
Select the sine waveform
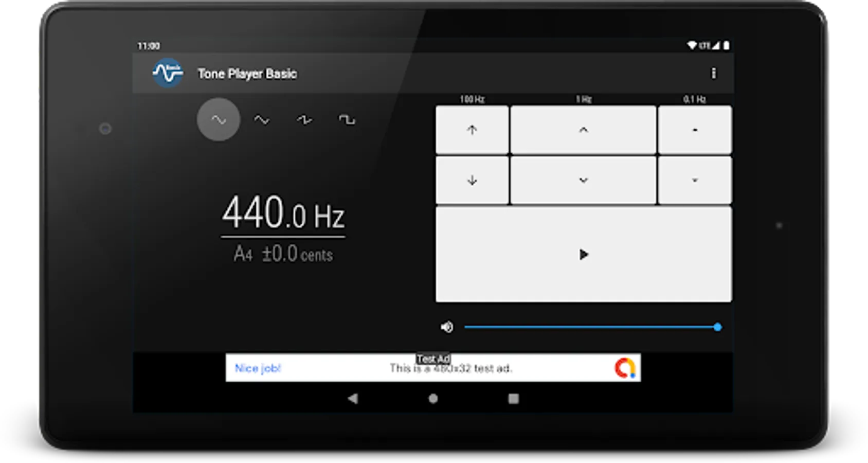coord(219,120)
